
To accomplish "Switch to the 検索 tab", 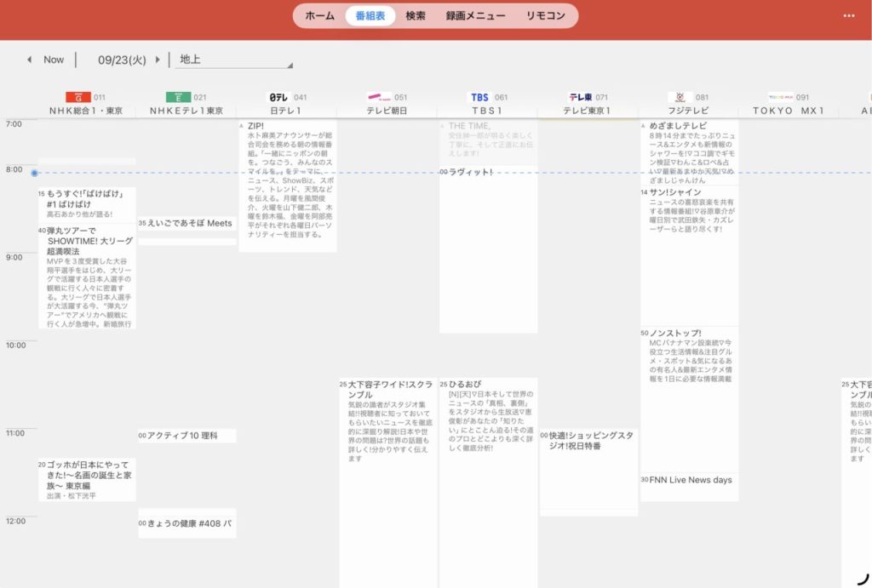I will coord(416,15).
